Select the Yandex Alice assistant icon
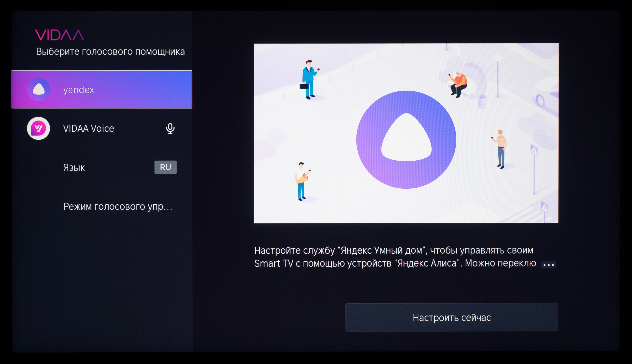 click(38, 90)
